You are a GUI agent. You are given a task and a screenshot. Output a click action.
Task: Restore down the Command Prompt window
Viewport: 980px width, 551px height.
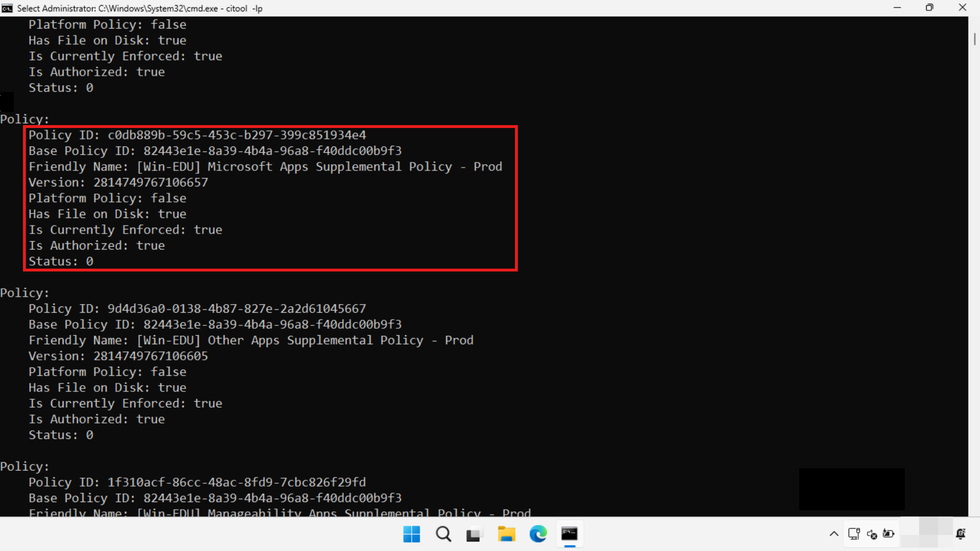(929, 8)
